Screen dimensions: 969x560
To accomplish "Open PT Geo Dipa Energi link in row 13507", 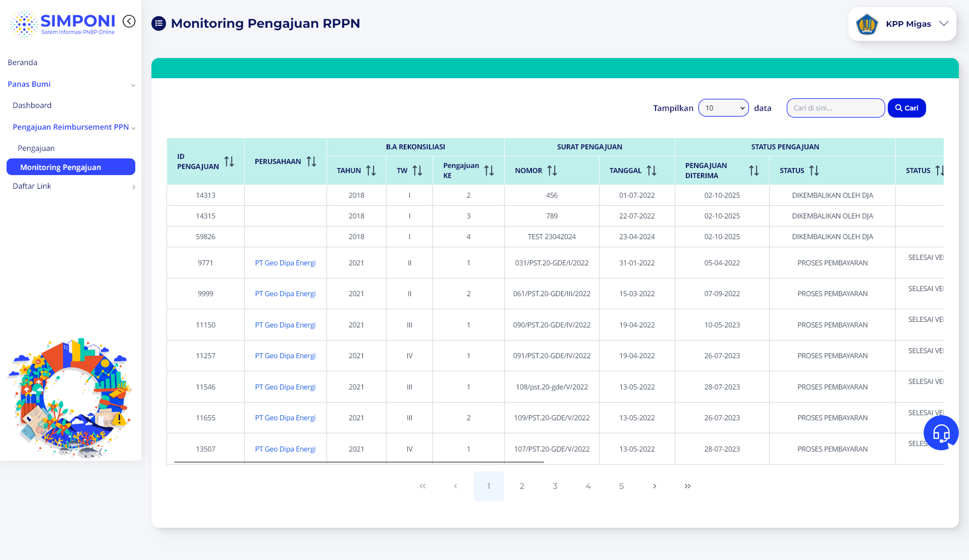I will pyautogui.click(x=285, y=449).
